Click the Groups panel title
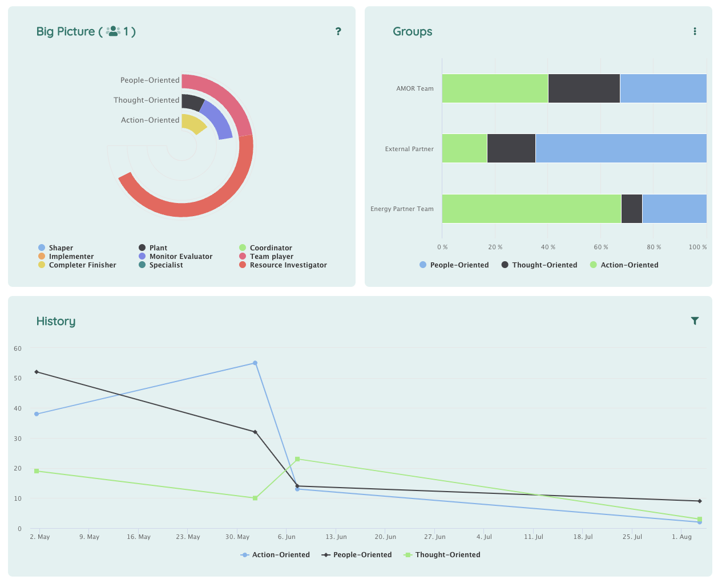The width and height of the screenshot is (722, 588). [x=412, y=31]
